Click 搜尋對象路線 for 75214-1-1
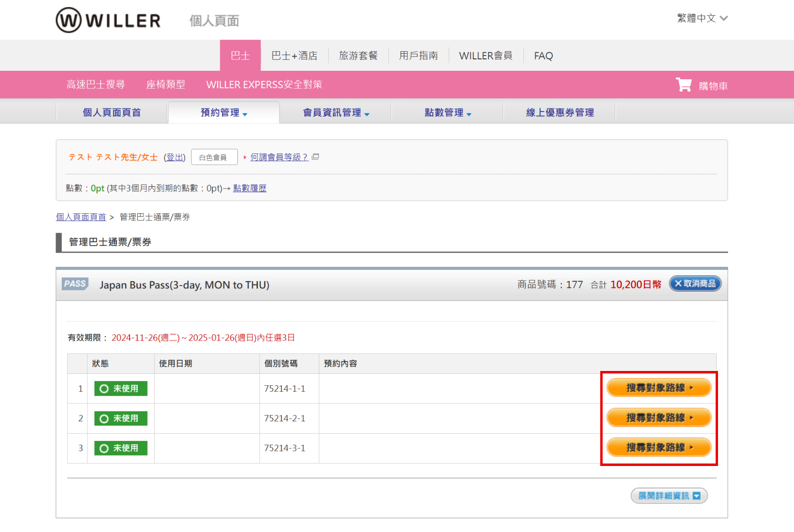 [x=659, y=388]
